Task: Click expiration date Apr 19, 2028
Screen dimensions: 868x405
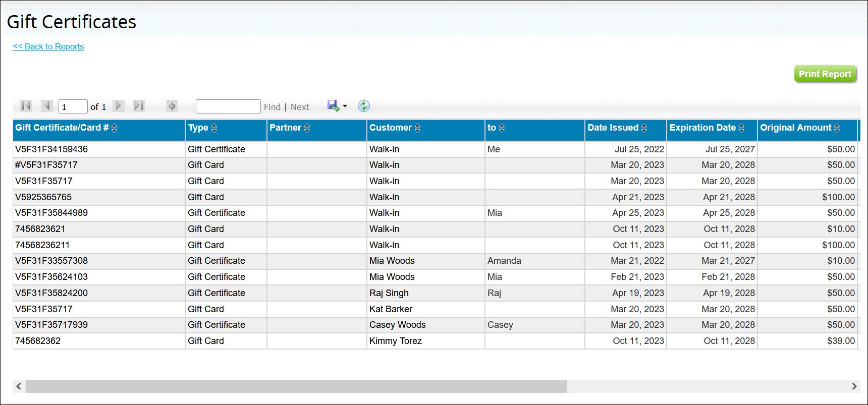Action: click(x=729, y=293)
